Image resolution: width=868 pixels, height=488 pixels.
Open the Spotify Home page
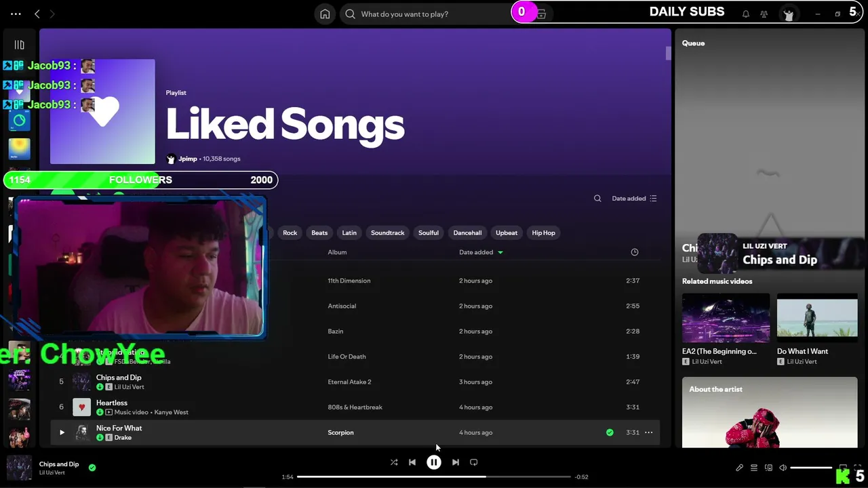pos(325,14)
